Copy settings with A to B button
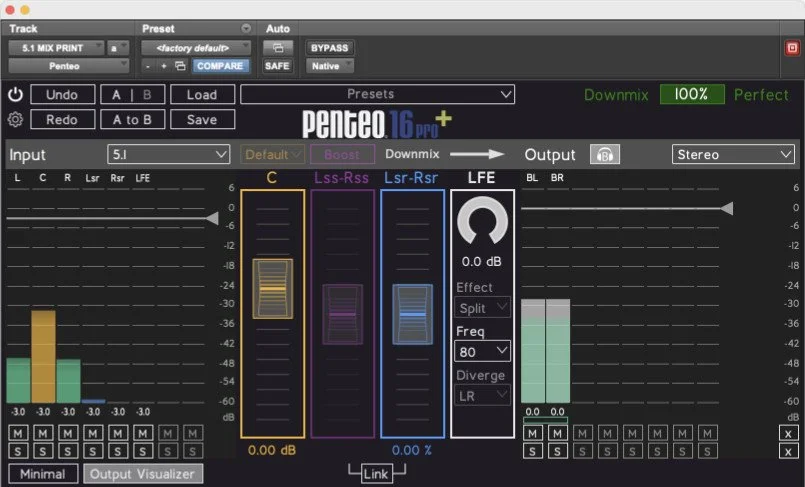 point(132,120)
